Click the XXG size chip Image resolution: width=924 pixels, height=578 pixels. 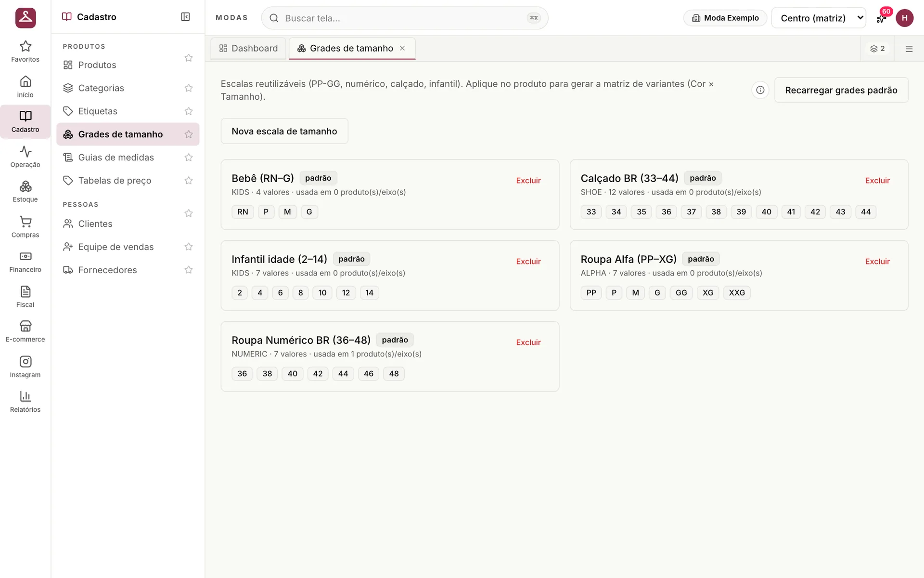[x=737, y=293]
